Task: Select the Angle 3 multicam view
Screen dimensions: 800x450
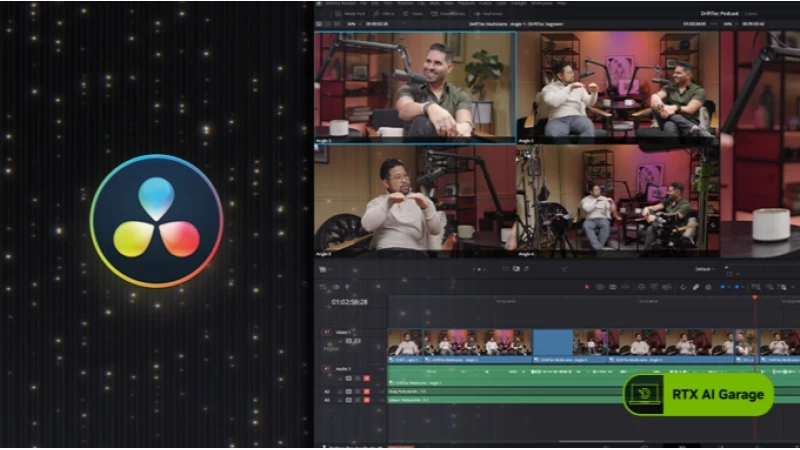Action: (414, 198)
